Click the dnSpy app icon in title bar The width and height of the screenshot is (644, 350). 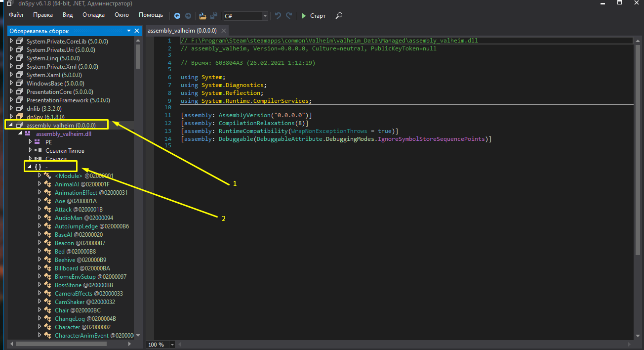click(9, 4)
